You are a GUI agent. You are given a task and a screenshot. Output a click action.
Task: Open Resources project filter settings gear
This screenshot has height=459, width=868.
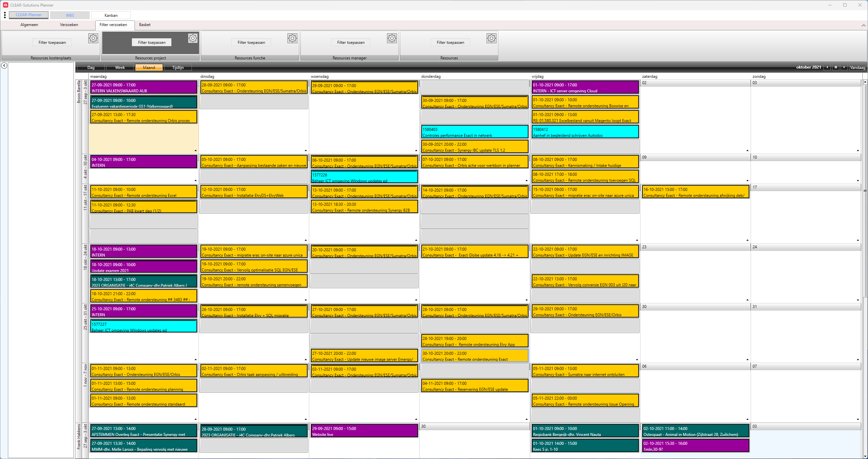tap(193, 39)
